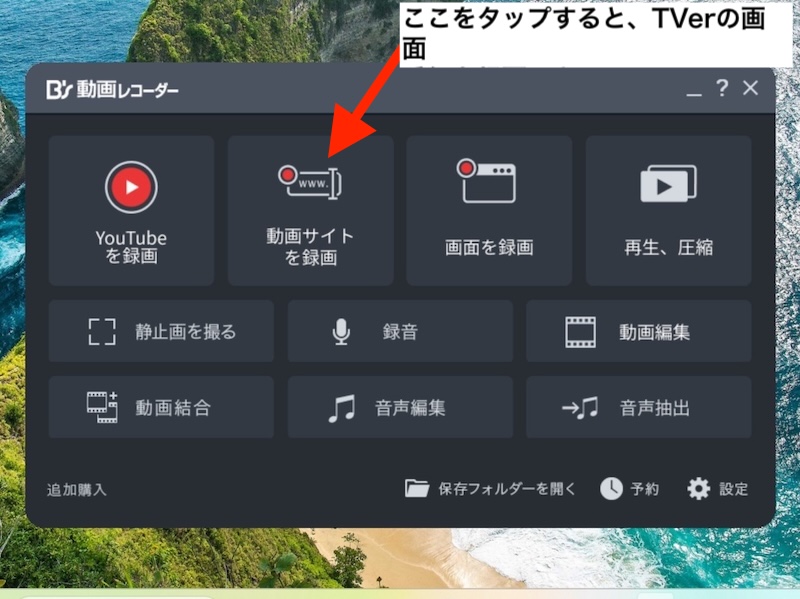Open 動画編集 filmstrip icon
Image resolution: width=800 pixels, height=599 pixels.
pyautogui.click(x=580, y=332)
